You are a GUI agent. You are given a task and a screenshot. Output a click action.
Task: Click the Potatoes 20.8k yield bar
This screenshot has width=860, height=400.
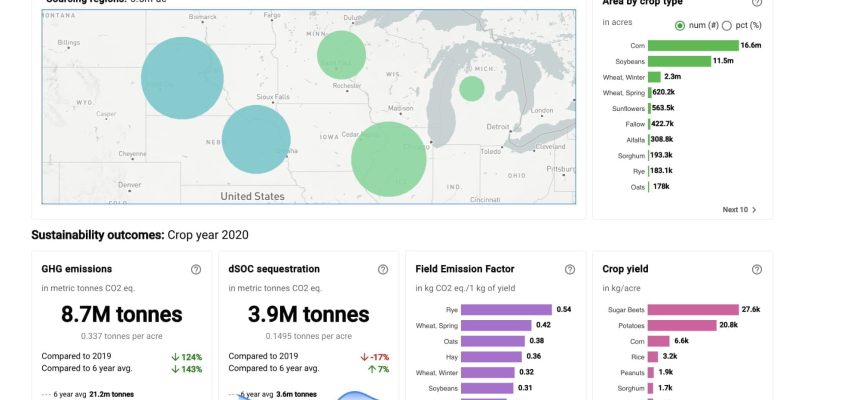(x=682, y=325)
